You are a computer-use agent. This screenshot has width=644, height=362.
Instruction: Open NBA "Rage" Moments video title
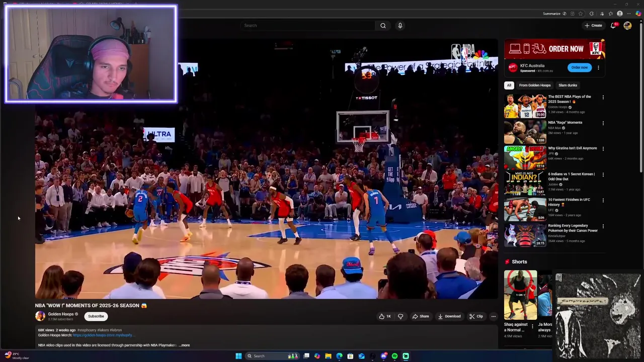click(565, 123)
